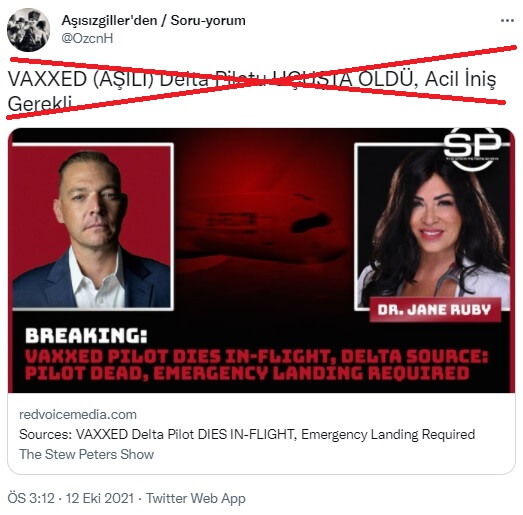Click the DR. JANE RUBY name banner
523x515 pixels.
click(x=435, y=310)
